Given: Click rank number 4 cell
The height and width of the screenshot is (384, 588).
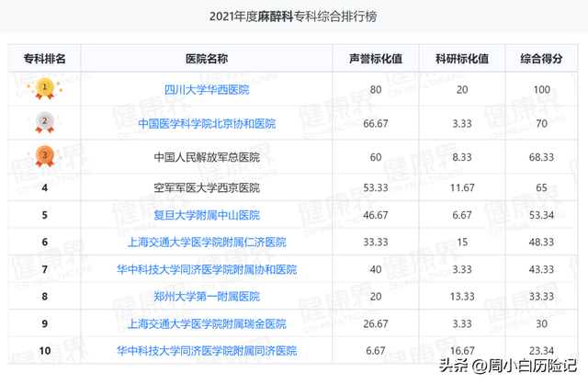Looking at the screenshot, I should [45, 187].
